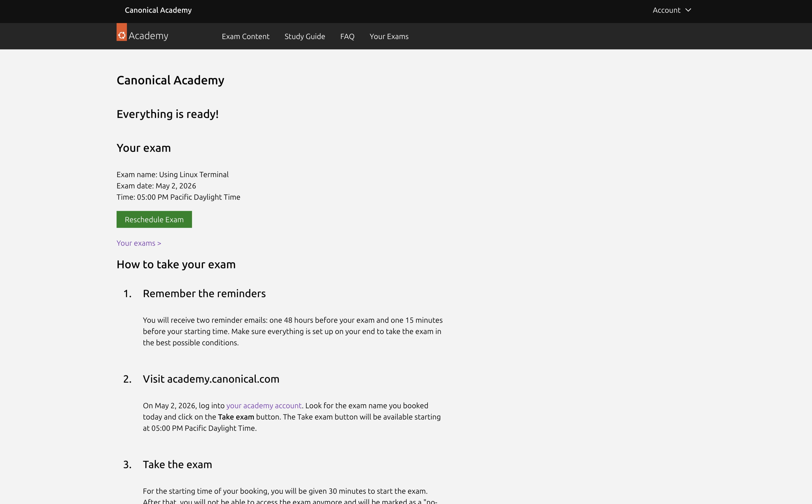This screenshot has height=504, width=812.
Task: Click the 'Your exam' heading
Action: coord(143,148)
